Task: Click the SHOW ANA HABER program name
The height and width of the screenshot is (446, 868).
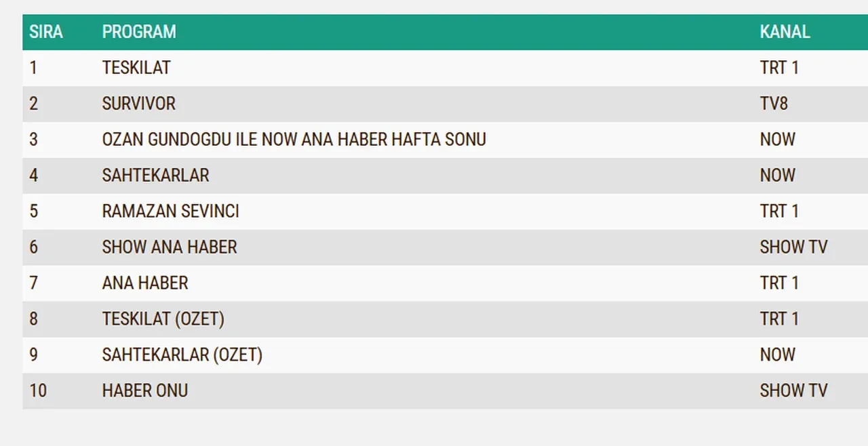Action: (x=170, y=247)
